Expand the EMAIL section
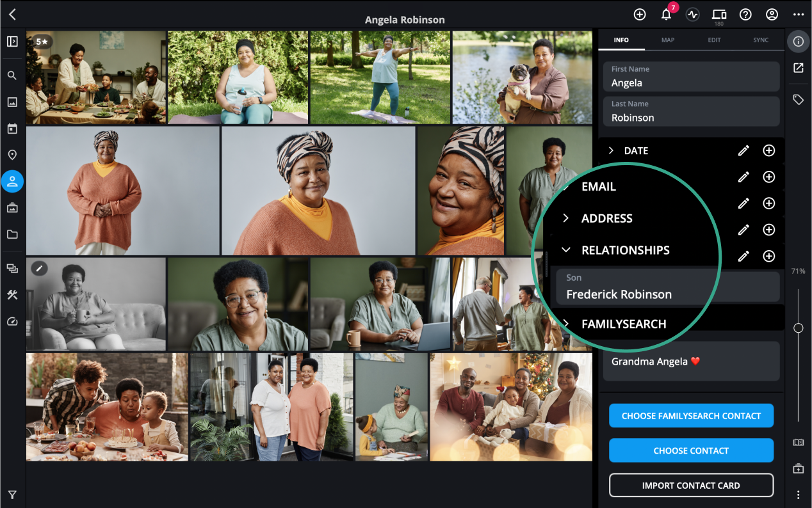 (x=565, y=187)
